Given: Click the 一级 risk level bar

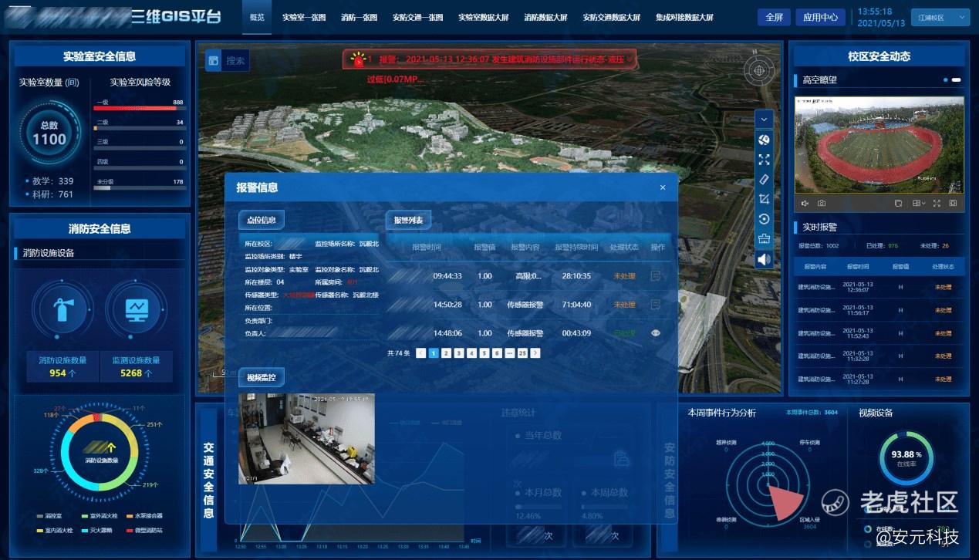Looking at the screenshot, I should coord(139,109).
